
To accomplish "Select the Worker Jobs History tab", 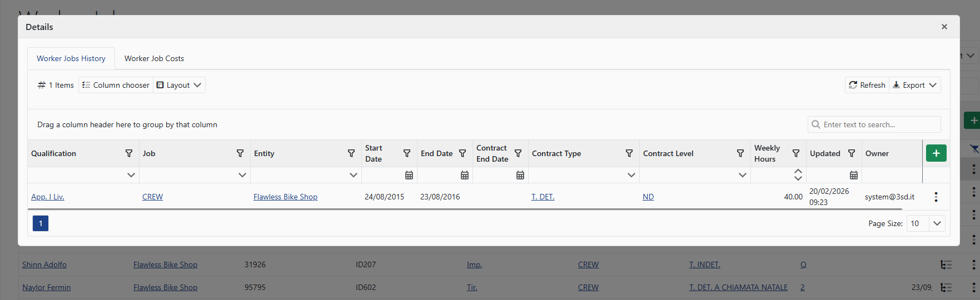I will (71, 58).
